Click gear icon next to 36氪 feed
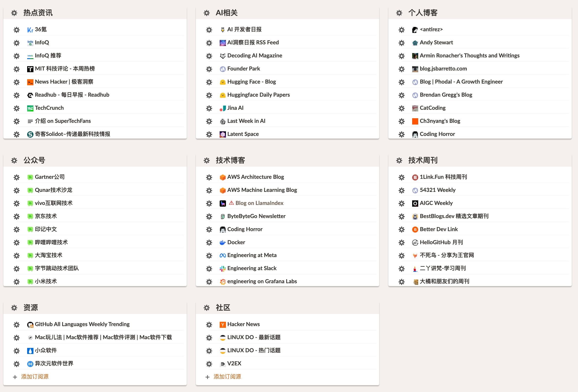This screenshot has width=578, height=392. (16, 30)
